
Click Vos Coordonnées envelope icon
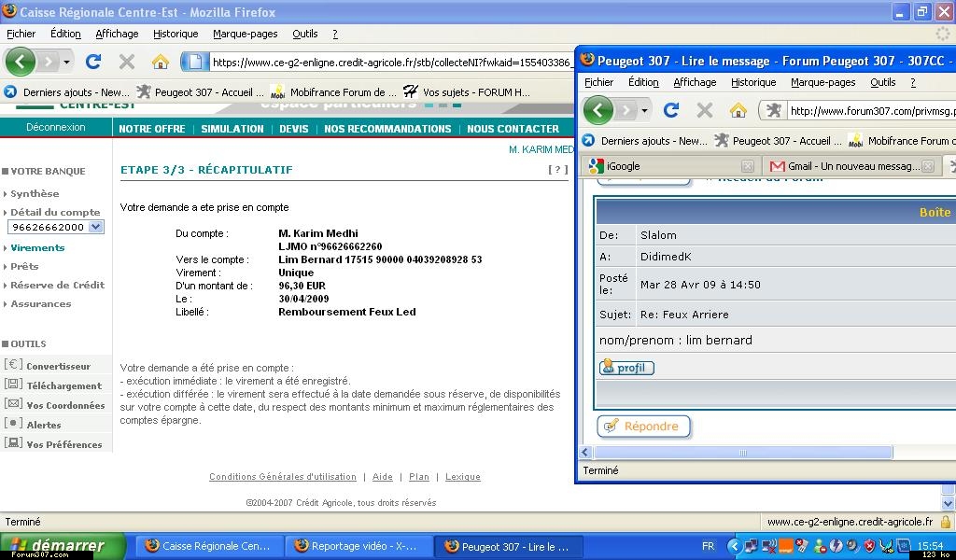coord(13,403)
